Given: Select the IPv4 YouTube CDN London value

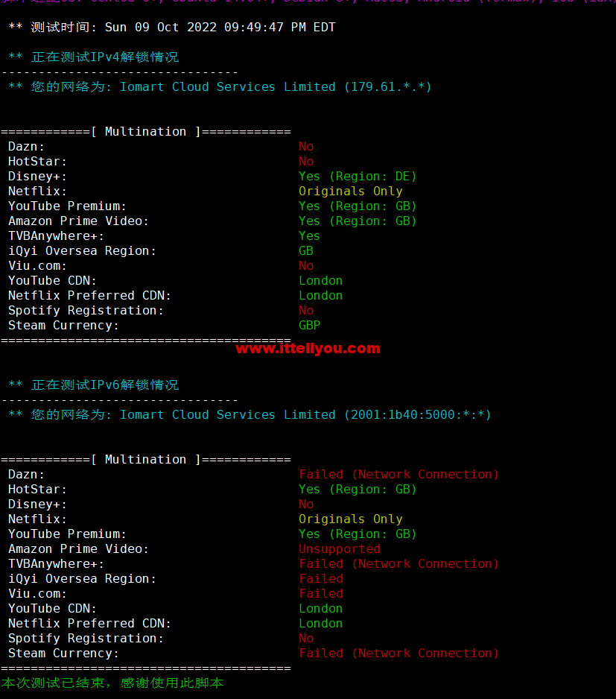Looking at the screenshot, I should [x=320, y=281].
